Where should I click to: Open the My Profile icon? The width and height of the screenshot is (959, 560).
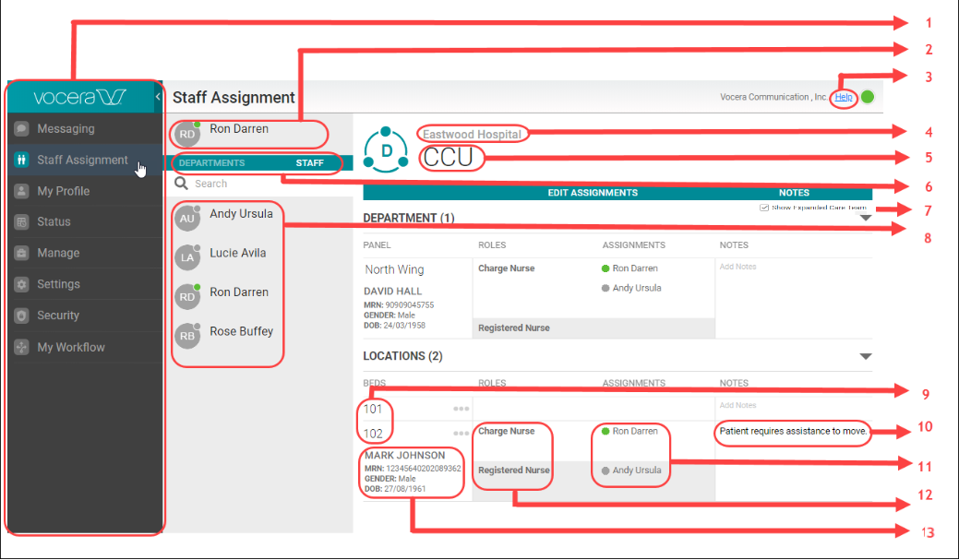pos(20,191)
